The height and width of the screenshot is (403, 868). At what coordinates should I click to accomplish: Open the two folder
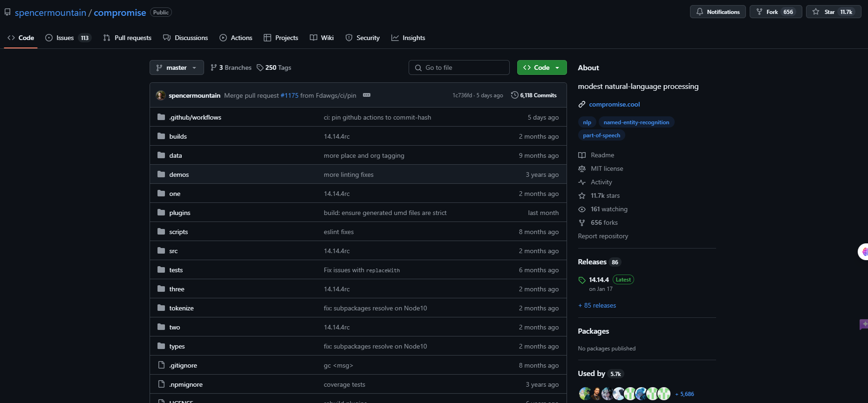pyautogui.click(x=175, y=327)
